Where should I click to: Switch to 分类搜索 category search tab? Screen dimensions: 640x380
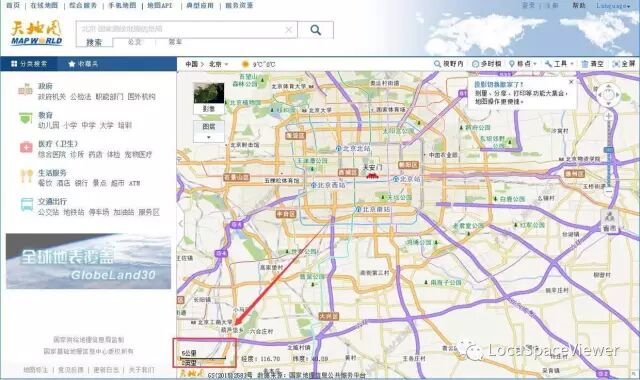coord(29,64)
